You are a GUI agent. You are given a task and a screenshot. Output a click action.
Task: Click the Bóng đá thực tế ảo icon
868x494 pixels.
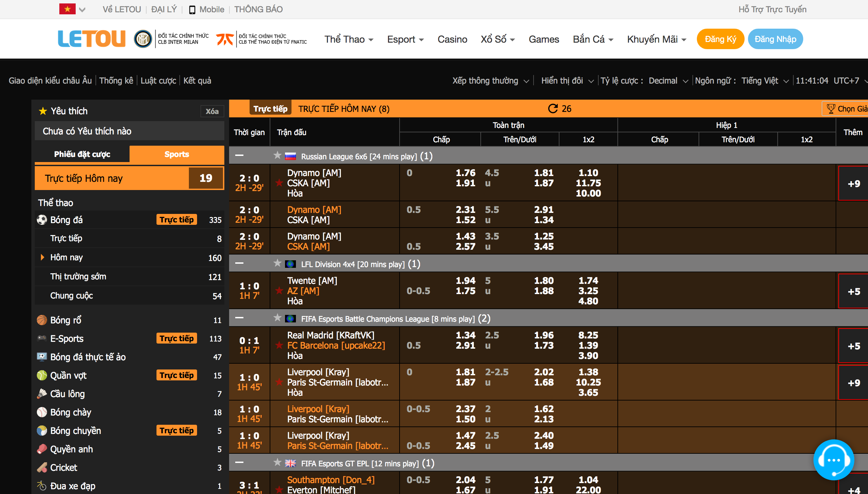[x=42, y=357]
